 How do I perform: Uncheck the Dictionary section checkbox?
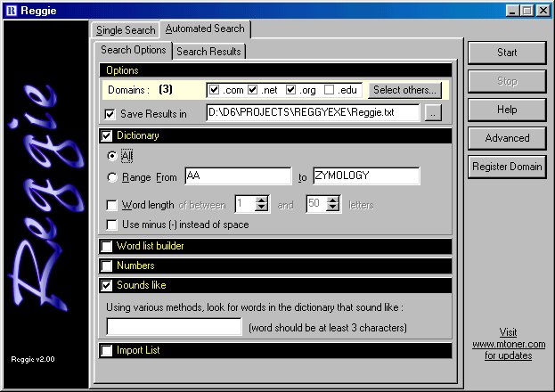107,136
